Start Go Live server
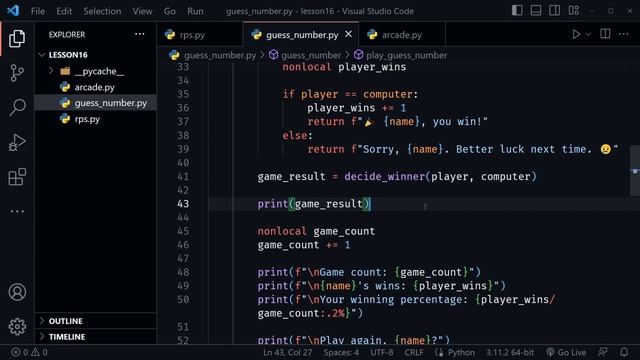Screen dimensions: 640x360 pos(566,352)
